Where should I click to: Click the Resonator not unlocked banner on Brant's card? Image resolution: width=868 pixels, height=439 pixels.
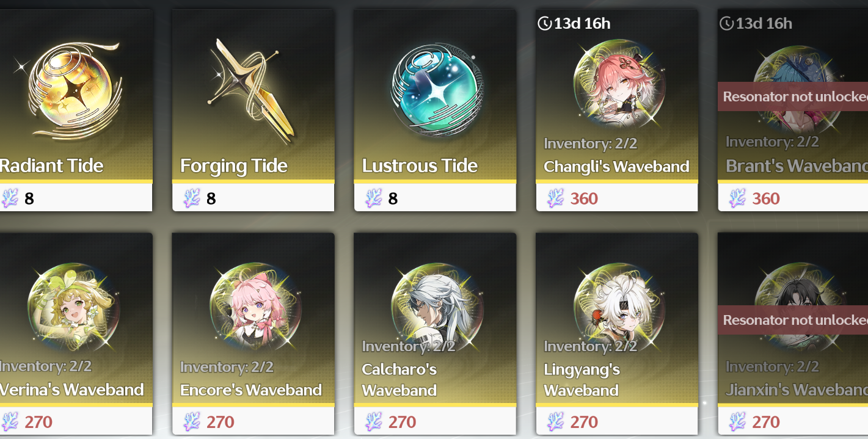[793, 96]
